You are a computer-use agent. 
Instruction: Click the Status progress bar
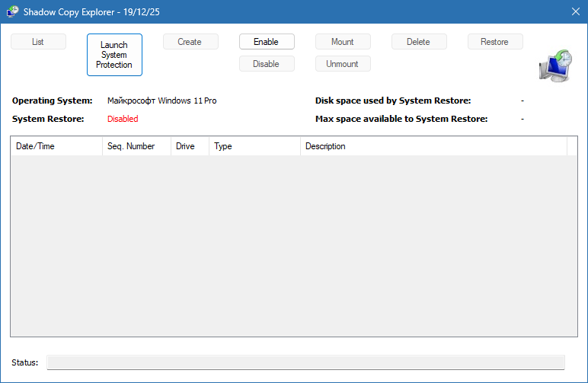click(305, 362)
